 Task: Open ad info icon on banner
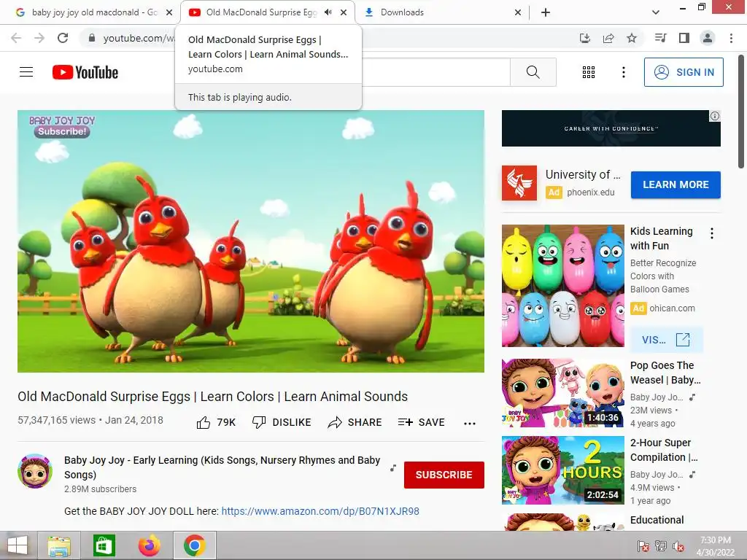tap(715, 116)
